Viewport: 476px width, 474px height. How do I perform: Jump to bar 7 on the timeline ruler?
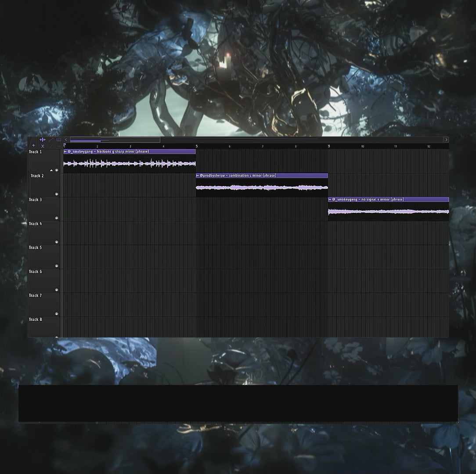[263, 146]
